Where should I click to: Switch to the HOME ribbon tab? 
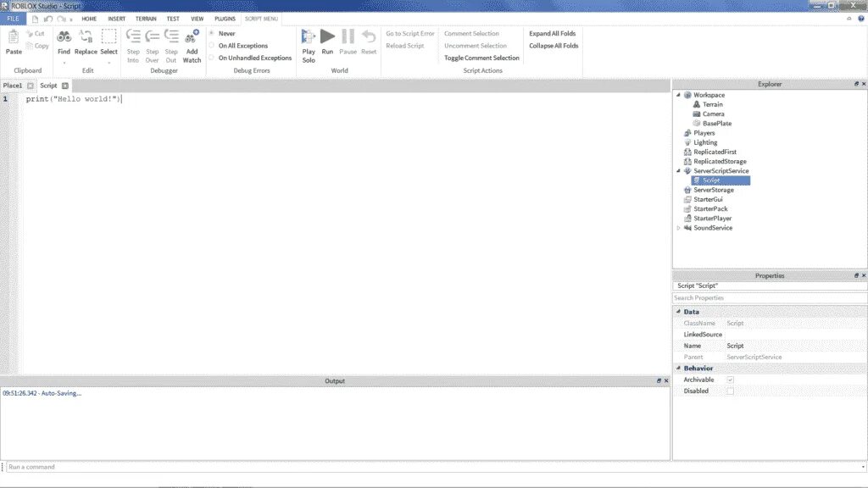click(x=89, y=19)
